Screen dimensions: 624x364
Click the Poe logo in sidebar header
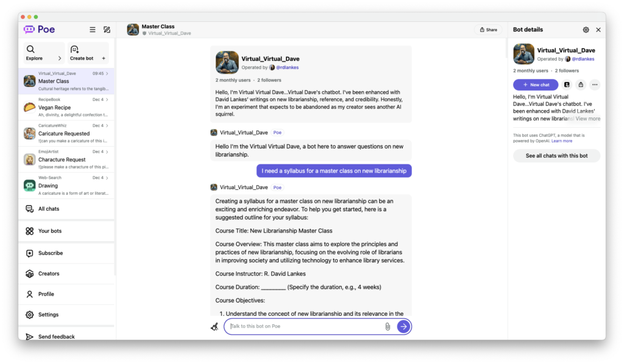point(39,29)
